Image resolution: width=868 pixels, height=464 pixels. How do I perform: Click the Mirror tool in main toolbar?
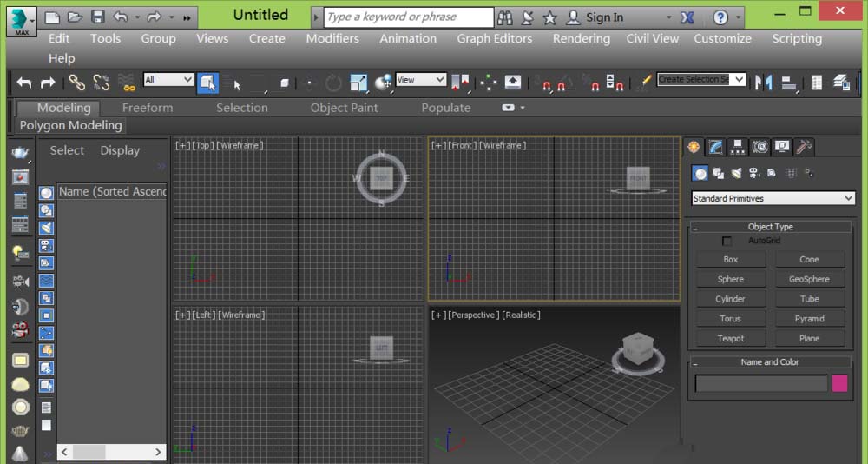pyautogui.click(x=764, y=83)
